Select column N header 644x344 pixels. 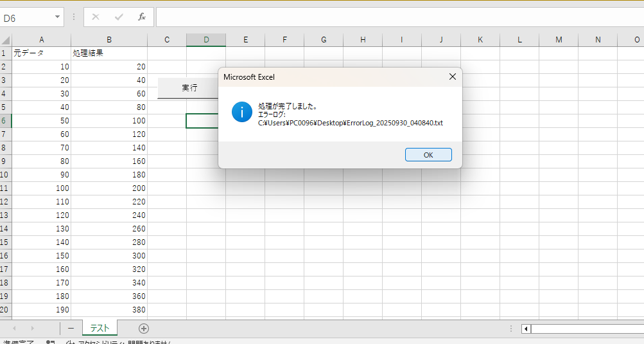598,40
